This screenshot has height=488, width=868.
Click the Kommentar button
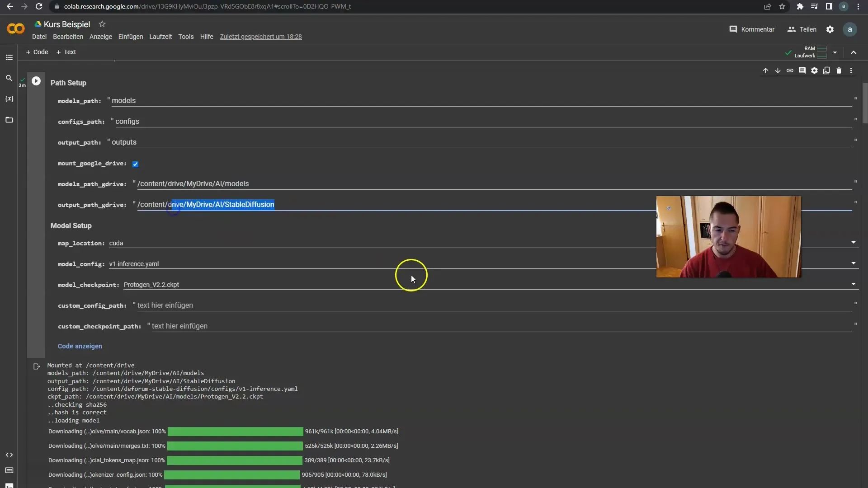752,29
